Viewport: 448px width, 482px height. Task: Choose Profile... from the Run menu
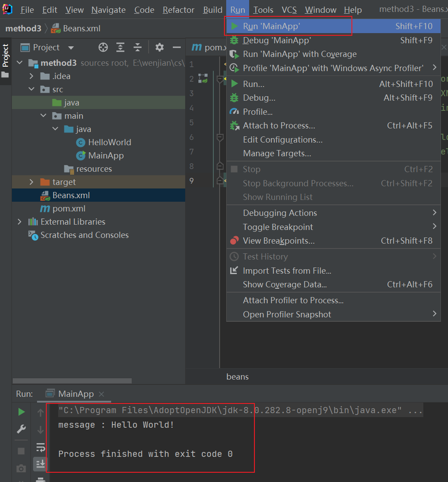point(333,112)
